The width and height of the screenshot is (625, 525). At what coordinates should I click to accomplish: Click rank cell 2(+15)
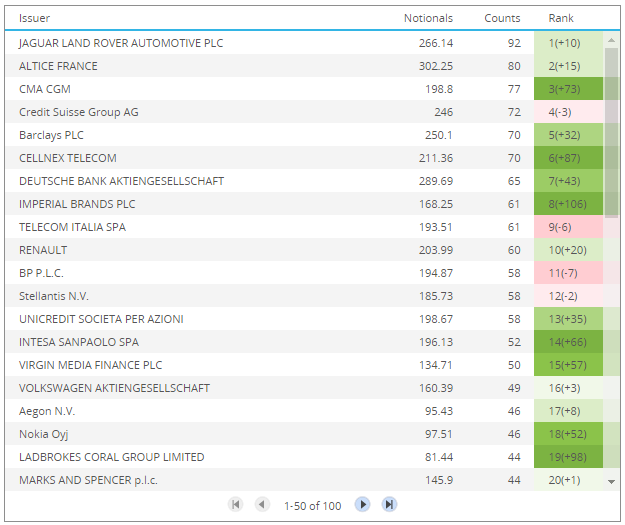pyautogui.click(x=568, y=66)
